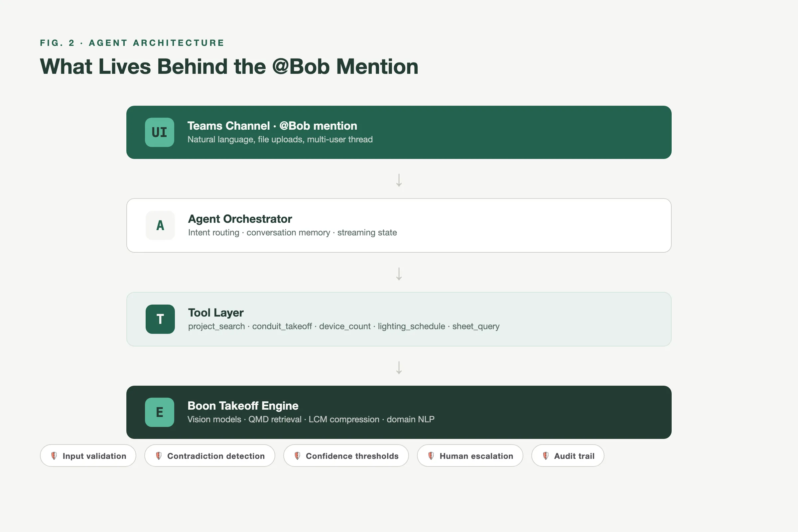Select 'Natural language, file uploads, multi-user thread' text
Screen dimensions: 798x532
[280, 139]
